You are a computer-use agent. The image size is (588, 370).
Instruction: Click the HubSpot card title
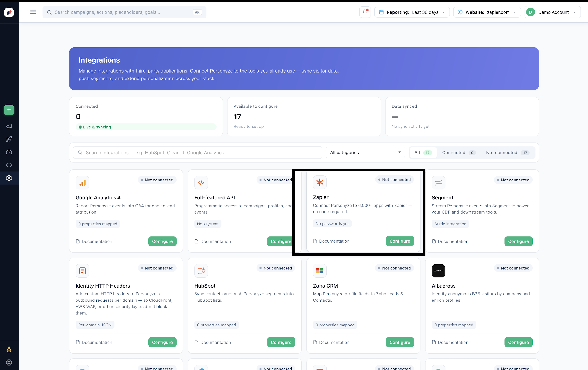tap(205, 286)
